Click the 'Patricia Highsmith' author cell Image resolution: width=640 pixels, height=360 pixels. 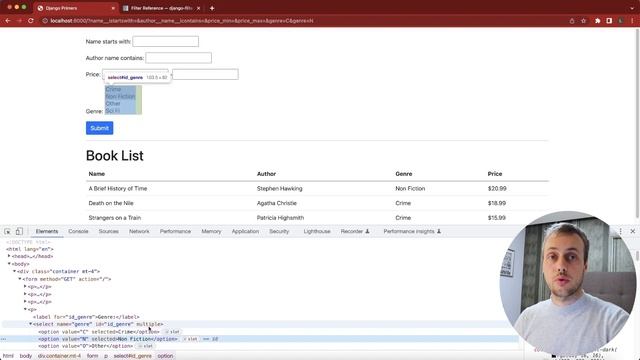click(280, 218)
